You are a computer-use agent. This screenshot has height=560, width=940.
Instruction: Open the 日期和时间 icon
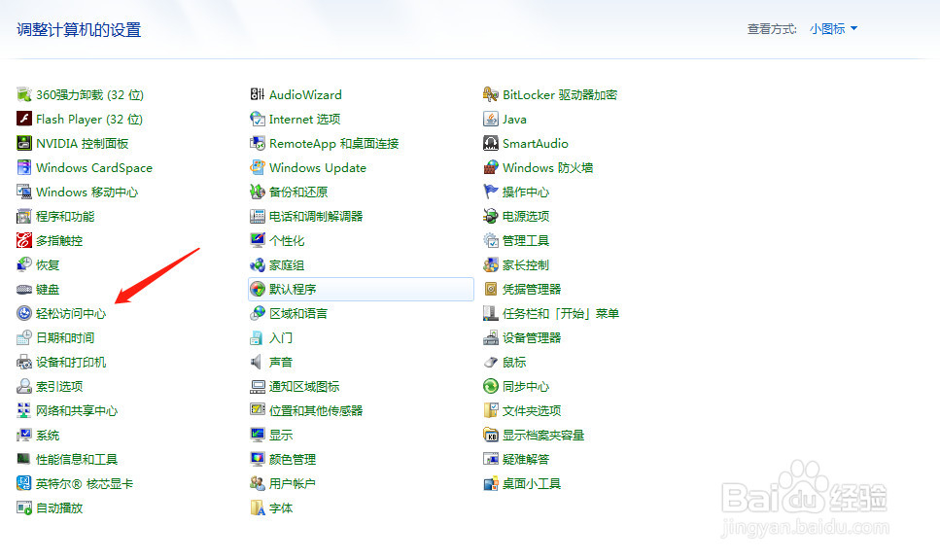(x=24, y=338)
